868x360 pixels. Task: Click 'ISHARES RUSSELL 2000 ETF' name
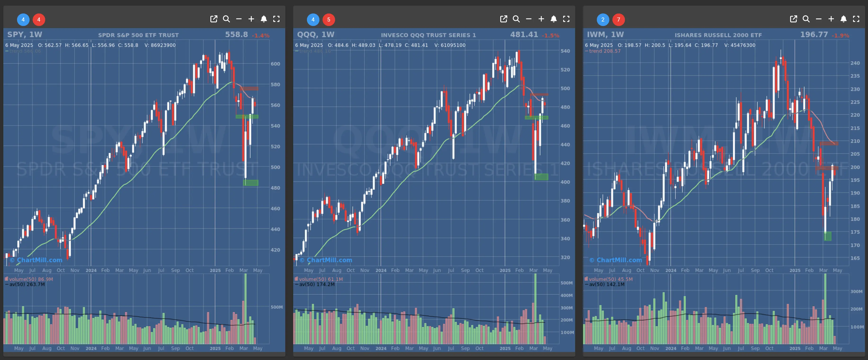coord(718,35)
